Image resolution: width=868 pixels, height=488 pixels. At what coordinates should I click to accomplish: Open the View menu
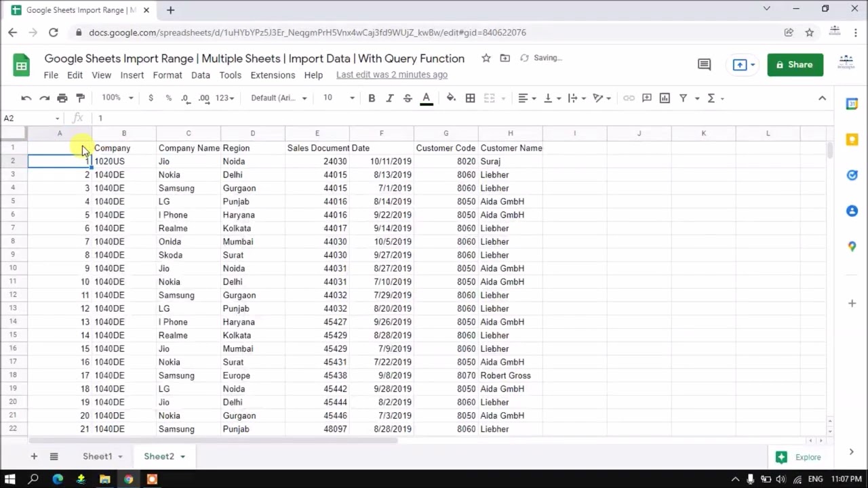[x=101, y=75]
